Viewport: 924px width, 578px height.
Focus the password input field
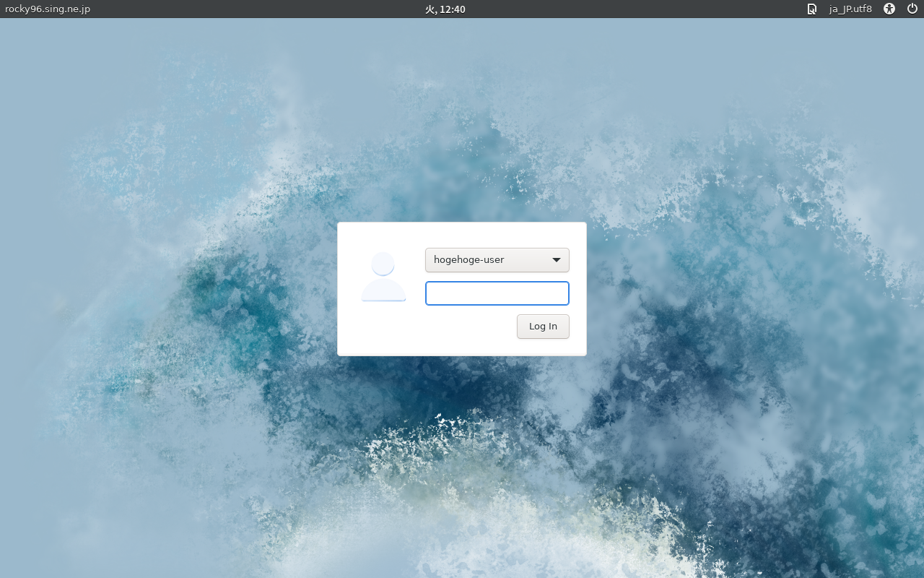pyautogui.click(x=497, y=293)
